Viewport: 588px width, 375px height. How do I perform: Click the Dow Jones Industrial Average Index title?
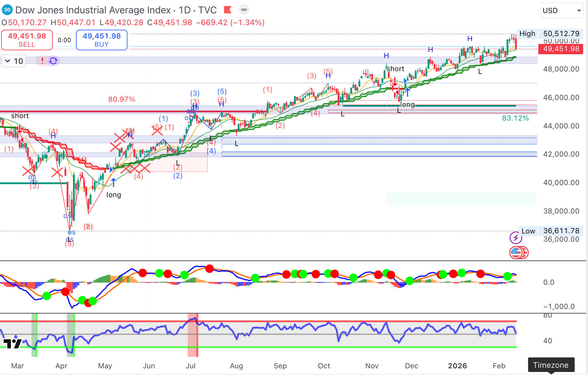93,10
